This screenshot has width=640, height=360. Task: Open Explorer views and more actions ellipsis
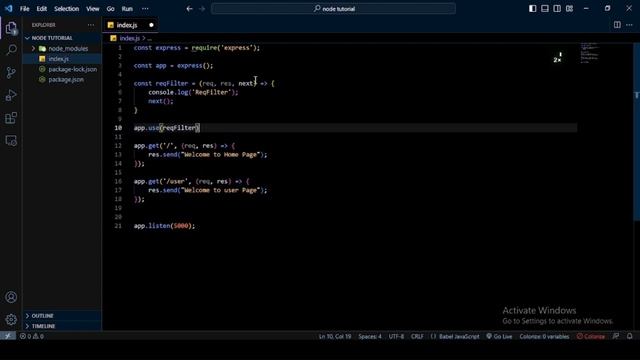(91, 25)
